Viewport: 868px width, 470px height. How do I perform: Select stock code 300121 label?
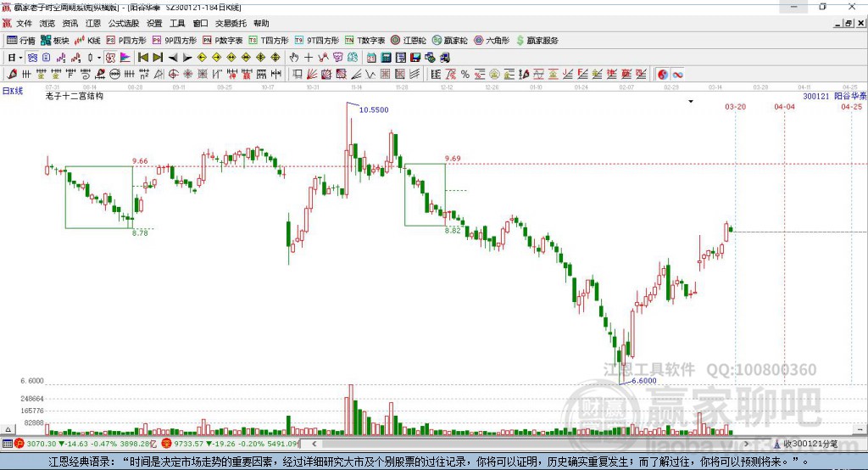coord(816,96)
